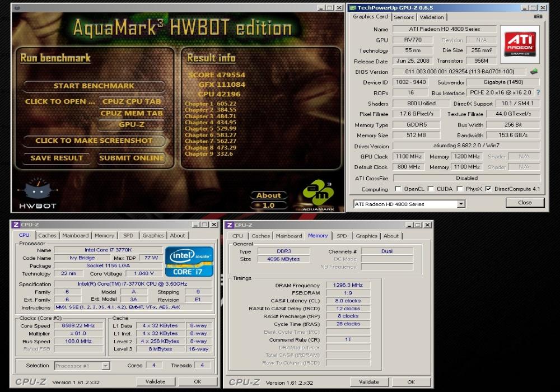Open Caches tab in right CPU-Z window
The height and width of the screenshot is (392, 560).
261,236
